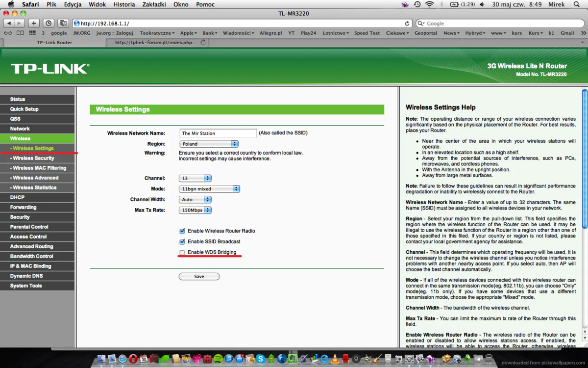This screenshot has height=368, width=588.
Task: Open Finder from the Dock
Action: tap(101, 359)
